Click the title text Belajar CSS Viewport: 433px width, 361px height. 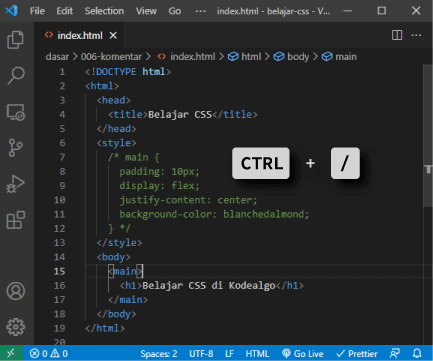tap(180, 115)
